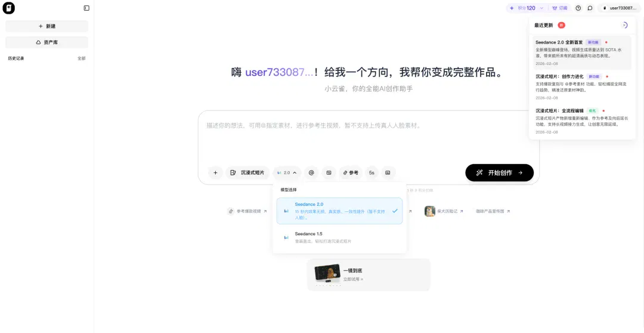Image resolution: width=644 pixels, height=333 pixels.
Task: Click the 优化 tag on the 全流程编辑 update
Action: (592, 110)
